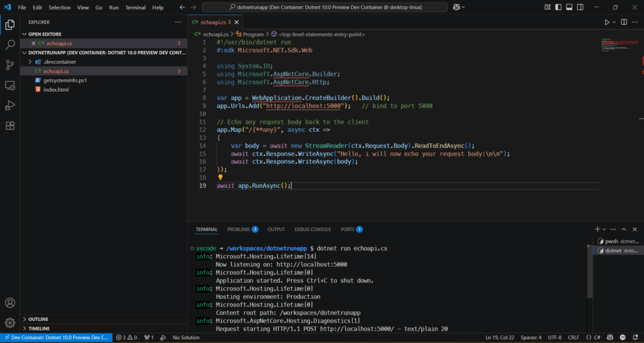The image size is (644, 343).
Task: Select dotnet terminal instance
Action: pos(618,251)
